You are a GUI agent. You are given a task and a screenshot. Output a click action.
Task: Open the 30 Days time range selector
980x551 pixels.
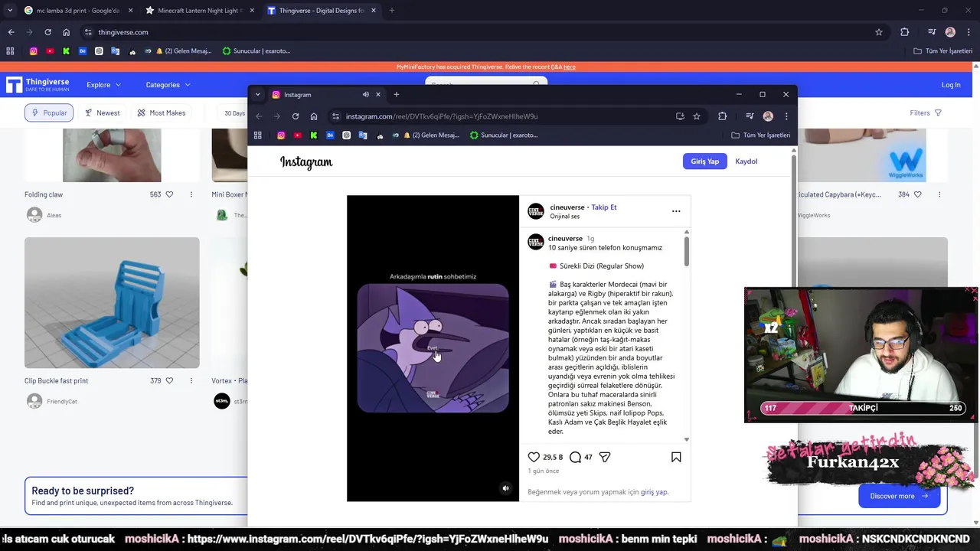pos(234,113)
